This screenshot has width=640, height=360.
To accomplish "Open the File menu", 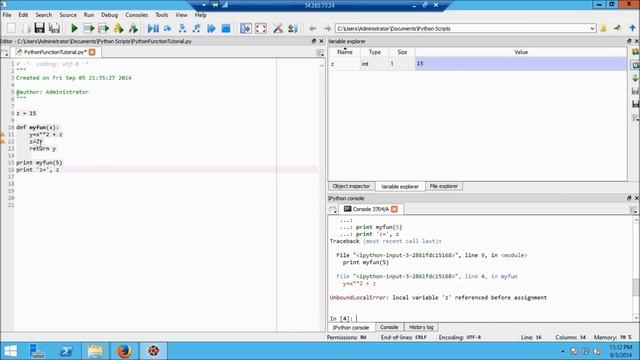I will tap(7, 15).
